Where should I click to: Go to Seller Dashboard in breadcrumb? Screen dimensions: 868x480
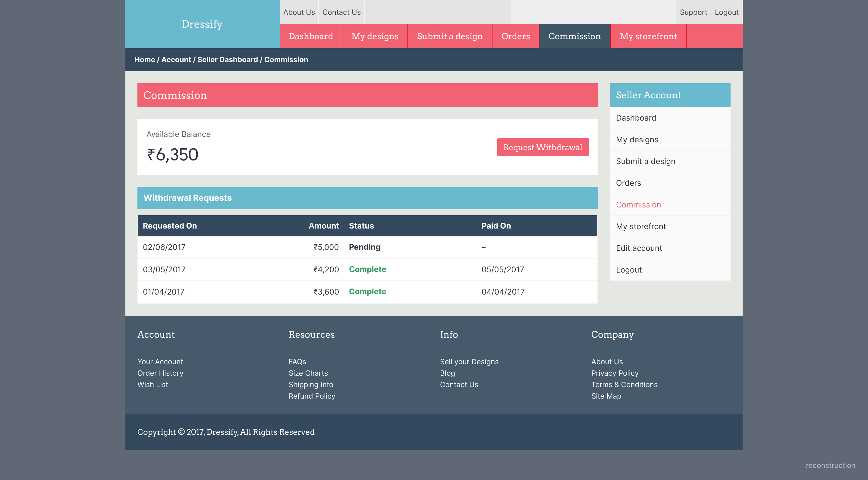tap(228, 60)
